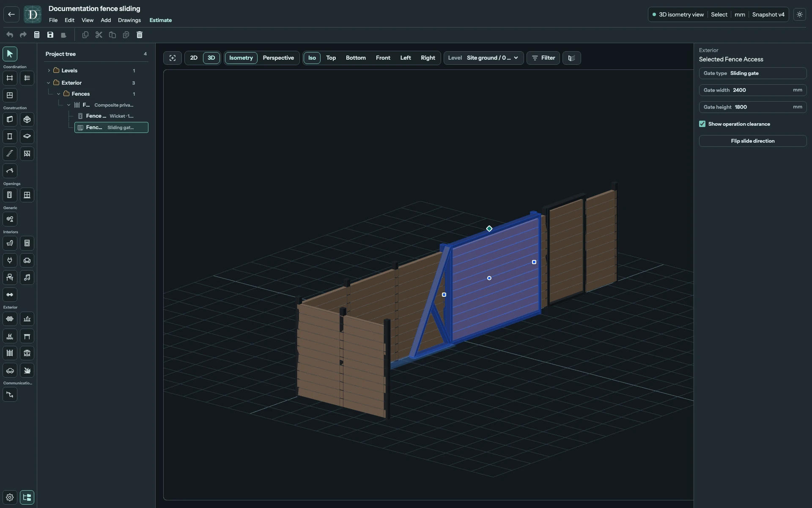Select Perspective projection
Screen dimensions: 812x508
278,58
